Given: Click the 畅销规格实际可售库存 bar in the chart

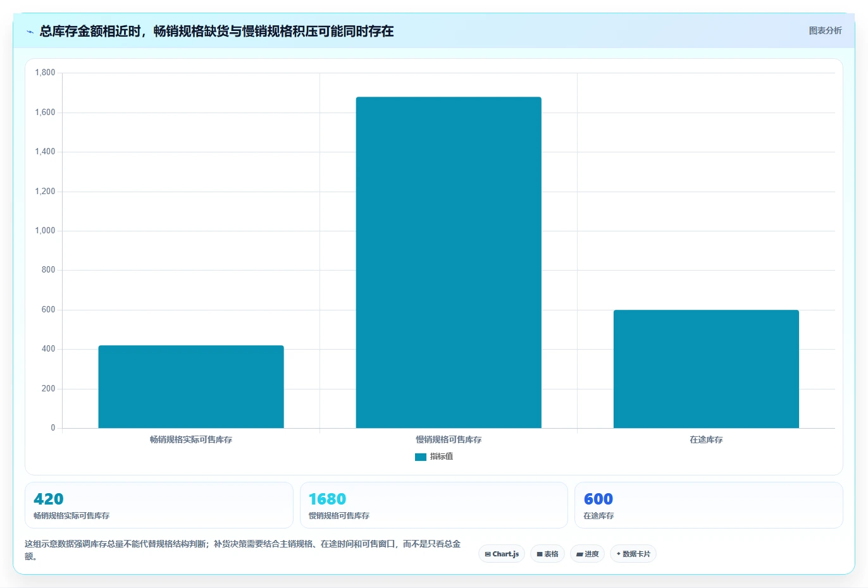Looking at the screenshot, I should (x=191, y=386).
